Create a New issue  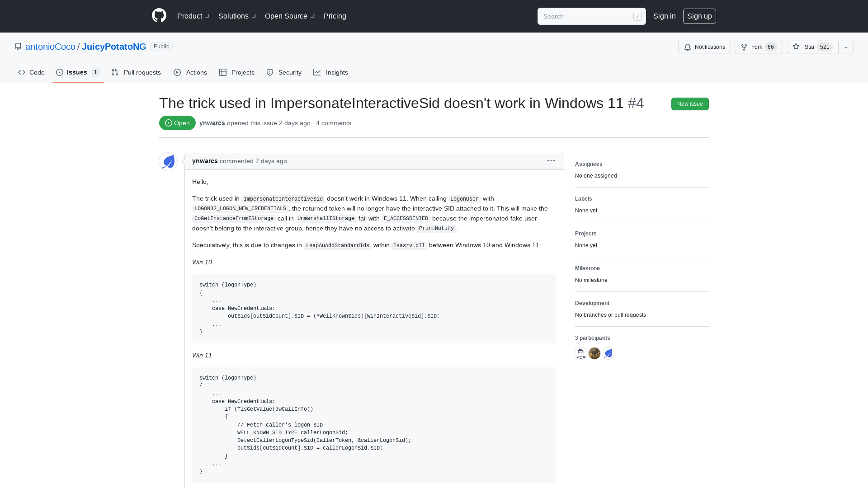[690, 104]
